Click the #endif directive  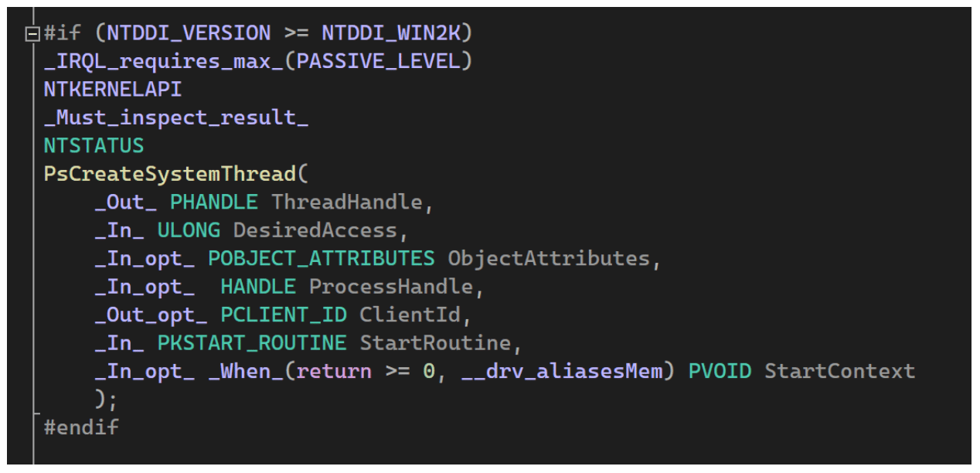tap(81, 427)
